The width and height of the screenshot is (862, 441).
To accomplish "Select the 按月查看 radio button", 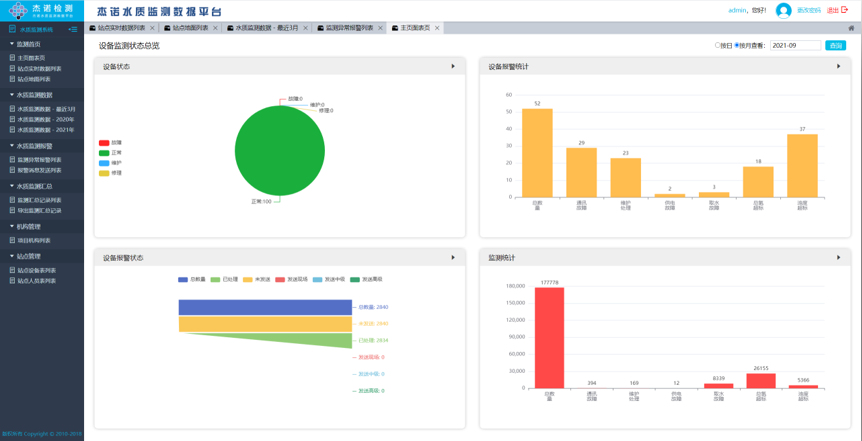I will click(x=737, y=45).
